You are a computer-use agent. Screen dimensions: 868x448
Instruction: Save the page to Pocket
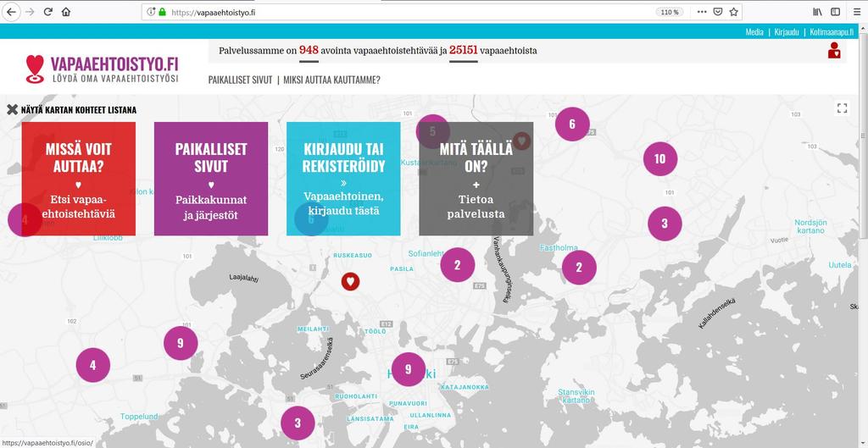pos(717,12)
